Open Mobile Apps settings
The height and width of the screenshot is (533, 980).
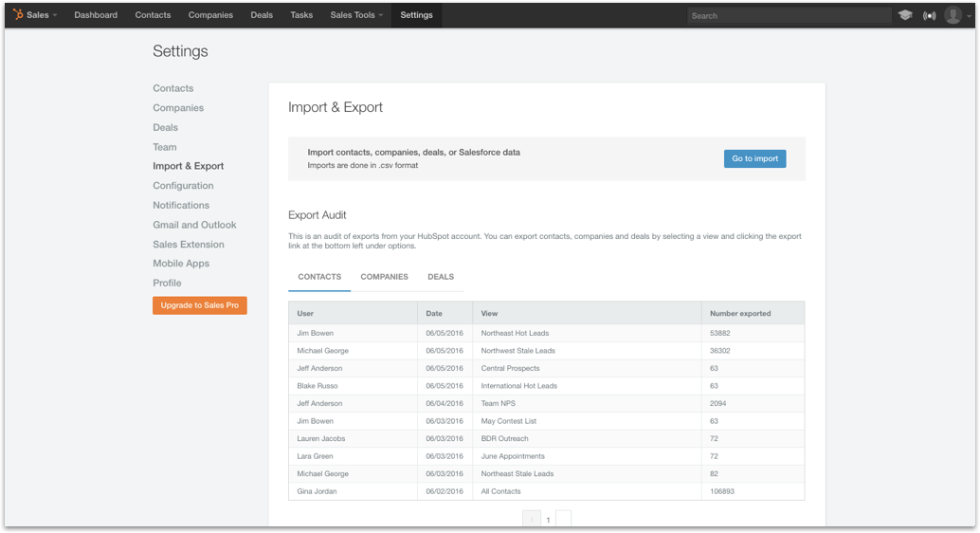(181, 264)
